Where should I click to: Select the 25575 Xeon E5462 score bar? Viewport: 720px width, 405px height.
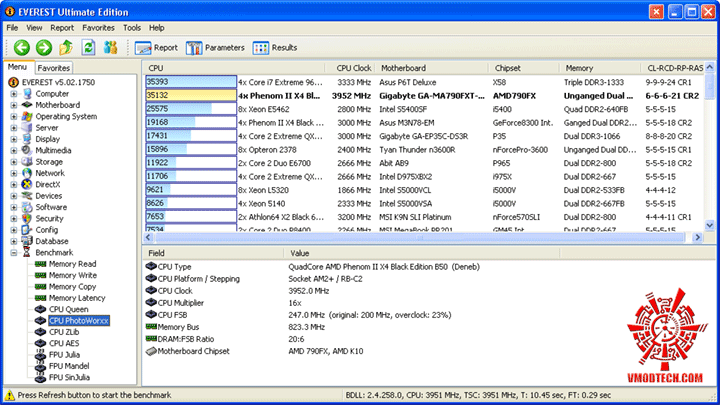[191, 109]
